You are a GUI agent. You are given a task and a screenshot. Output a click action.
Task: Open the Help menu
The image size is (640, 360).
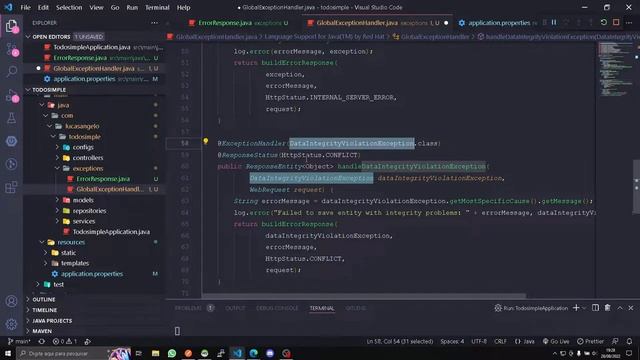coord(183,7)
